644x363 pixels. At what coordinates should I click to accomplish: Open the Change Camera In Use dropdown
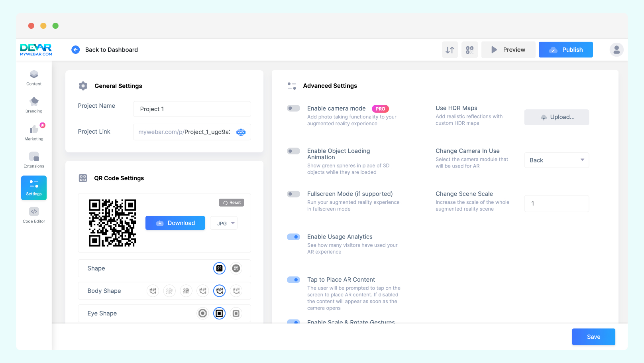(x=556, y=160)
